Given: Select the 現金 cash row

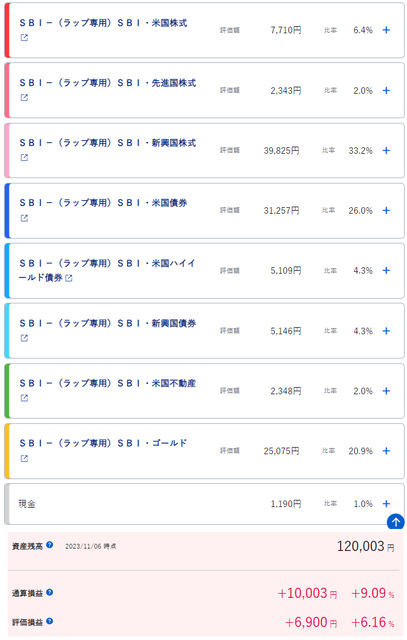Looking at the screenshot, I should pyautogui.click(x=204, y=504).
